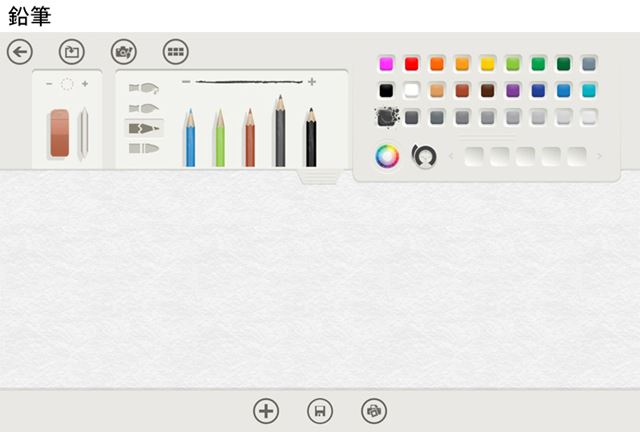Show previous custom colors with the left chevron
Image resolution: width=640 pixels, height=432 pixels.
click(x=451, y=156)
